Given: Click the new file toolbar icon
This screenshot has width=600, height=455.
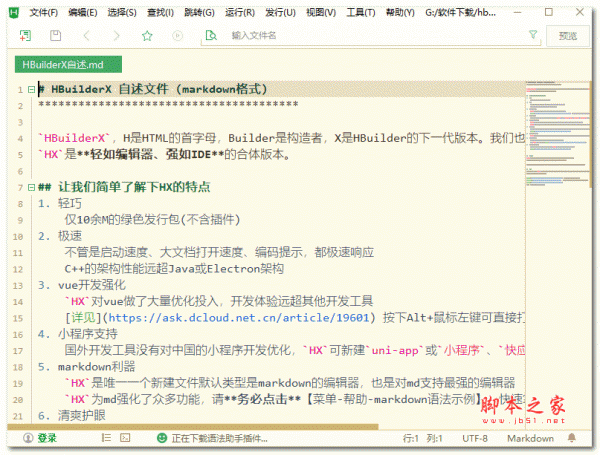Looking at the screenshot, I should [25, 36].
